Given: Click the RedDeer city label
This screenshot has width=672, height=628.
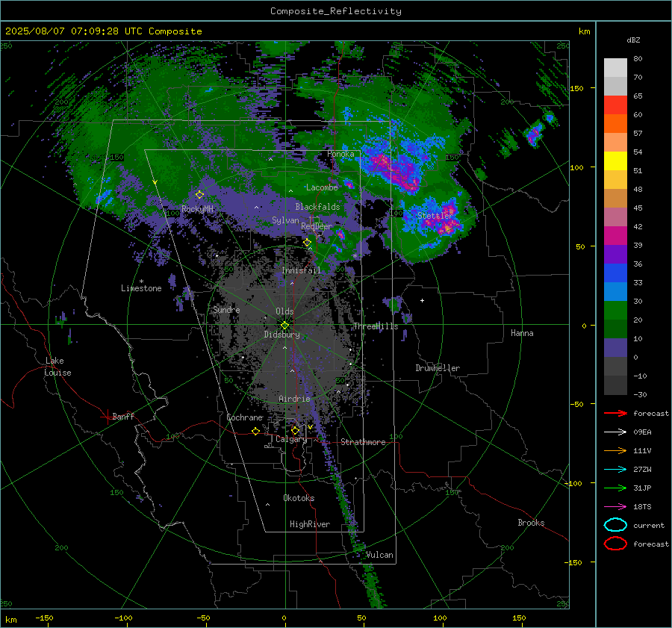Looking at the screenshot, I should [x=317, y=226].
